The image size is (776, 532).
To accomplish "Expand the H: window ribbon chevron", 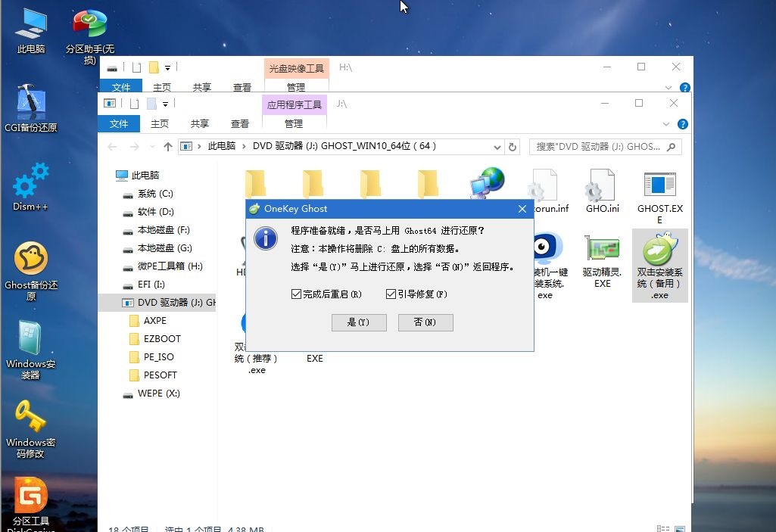I will (x=668, y=88).
